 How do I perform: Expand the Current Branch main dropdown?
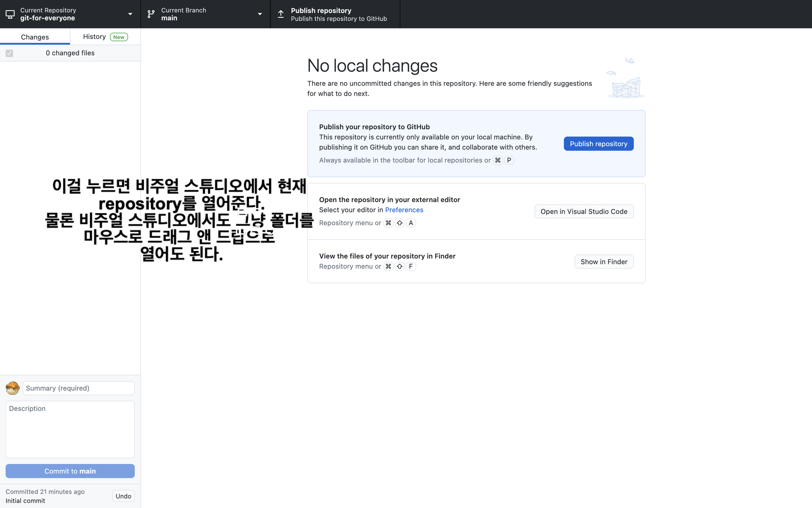point(205,14)
